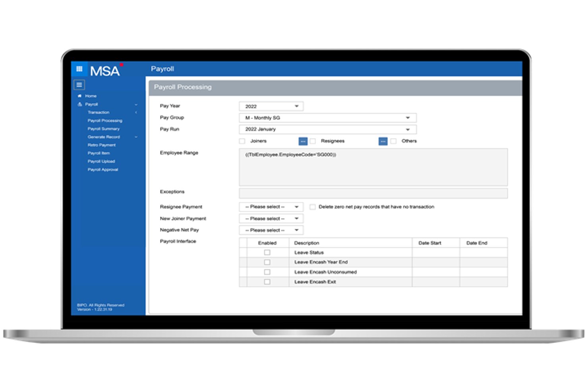Enable Leave Encash Exit checkbox
This screenshot has width=588, height=392.
267,282
